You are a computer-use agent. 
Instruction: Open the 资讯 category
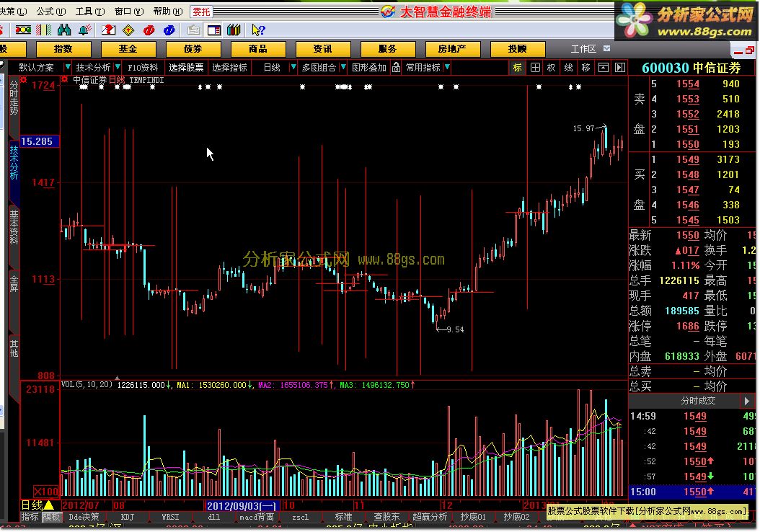pyautogui.click(x=323, y=49)
